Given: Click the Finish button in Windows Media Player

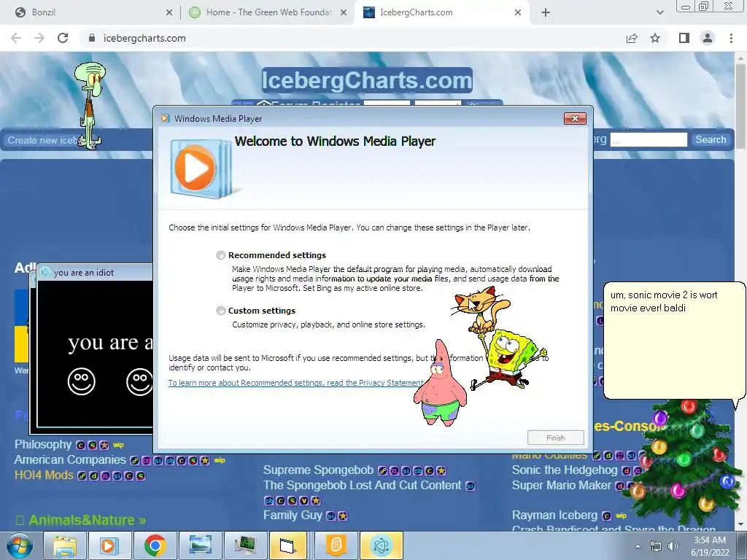Looking at the screenshot, I should 555,437.
